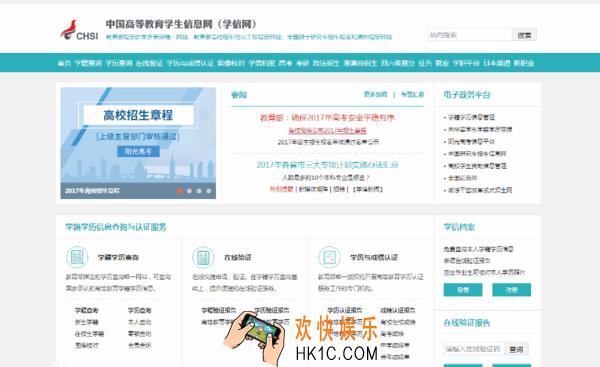This screenshot has width=600, height=367.
Task: Select the fourth carousel dot
Action: coord(209,191)
